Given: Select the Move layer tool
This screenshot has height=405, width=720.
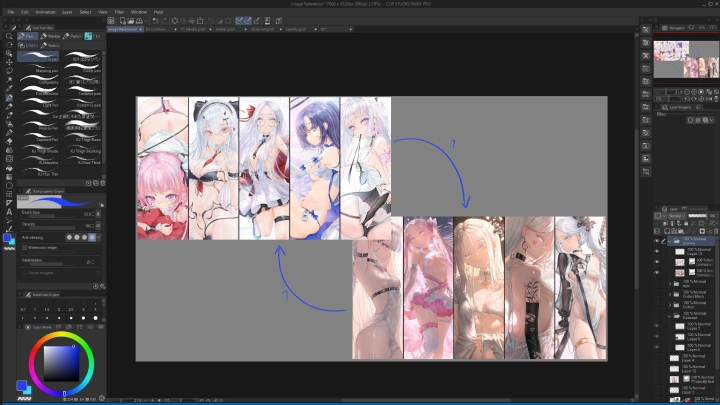Looking at the screenshot, I should tap(9, 62).
